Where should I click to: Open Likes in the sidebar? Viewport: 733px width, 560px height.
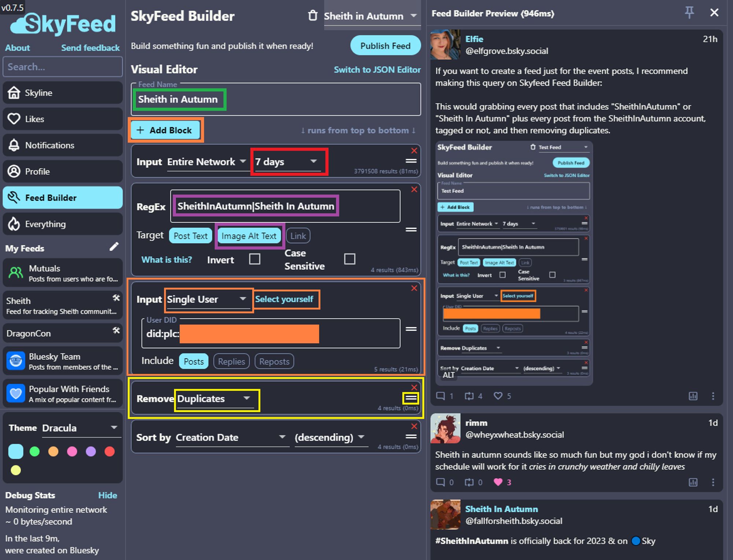[63, 119]
